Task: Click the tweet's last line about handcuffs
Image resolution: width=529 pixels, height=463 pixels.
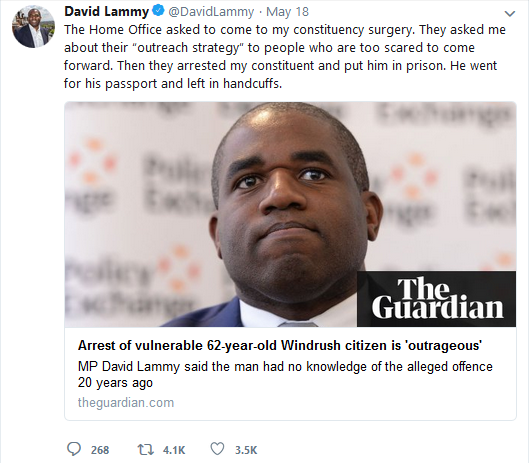Action: (173, 83)
